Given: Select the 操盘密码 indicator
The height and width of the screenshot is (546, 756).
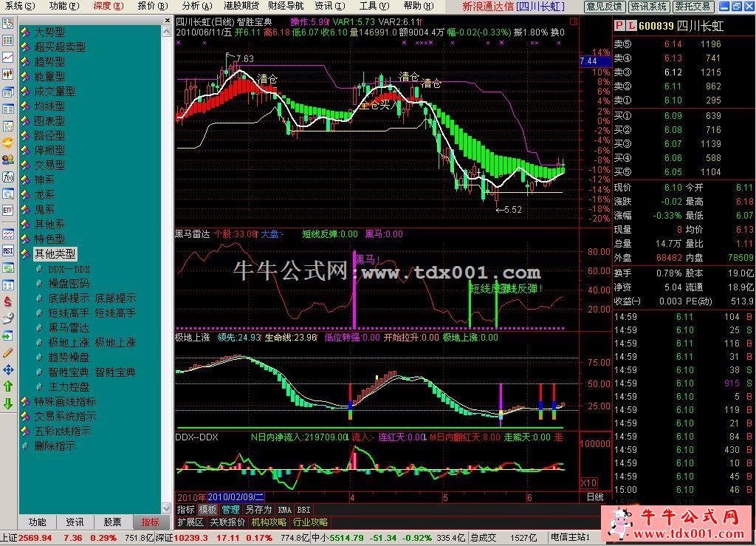Looking at the screenshot, I should (69, 284).
